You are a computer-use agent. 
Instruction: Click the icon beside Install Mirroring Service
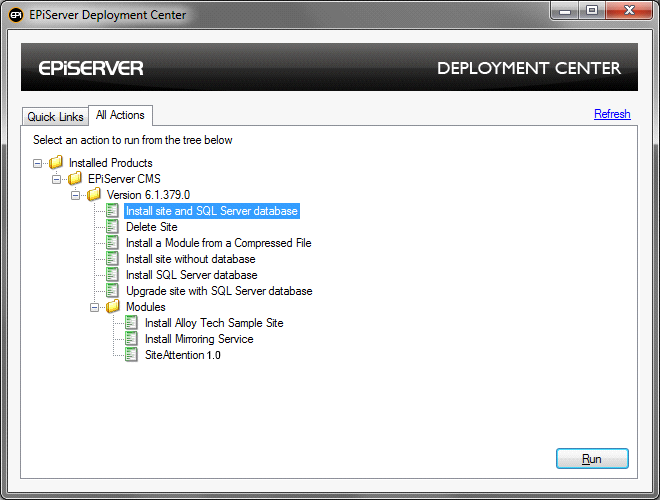132,339
